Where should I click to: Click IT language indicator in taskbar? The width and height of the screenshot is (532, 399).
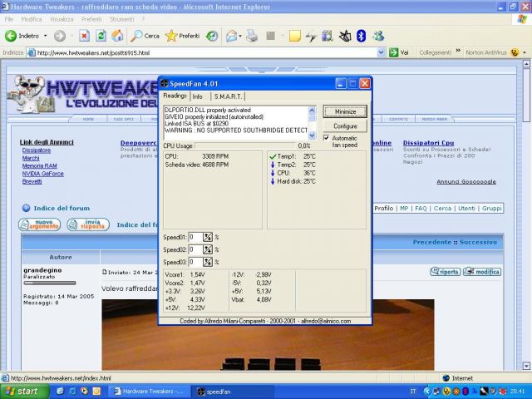point(413,392)
